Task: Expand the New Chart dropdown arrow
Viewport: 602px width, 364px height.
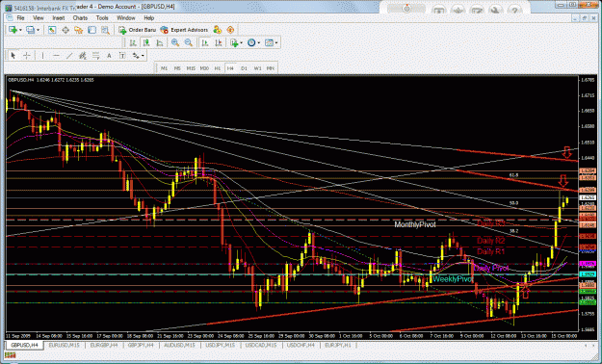Action: tap(20, 30)
